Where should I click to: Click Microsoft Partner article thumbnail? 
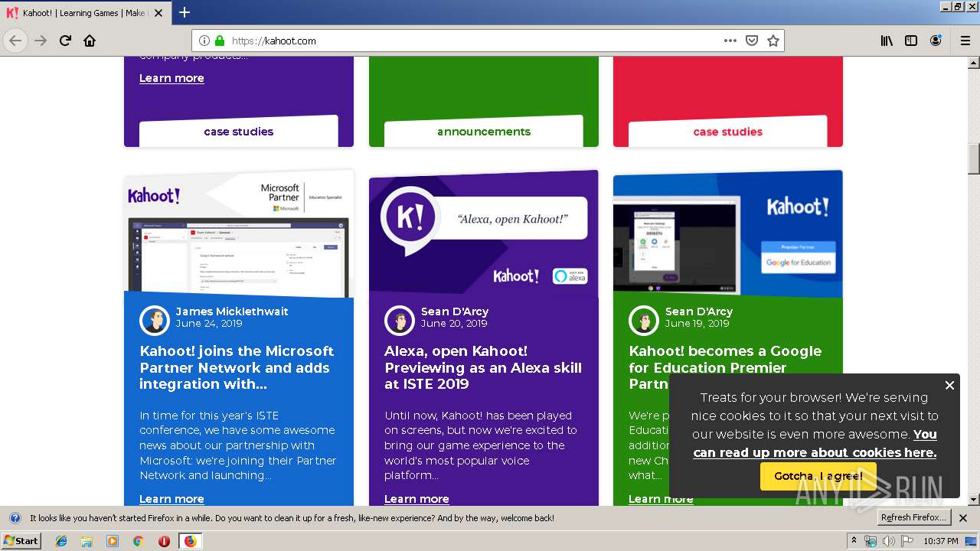pos(239,234)
